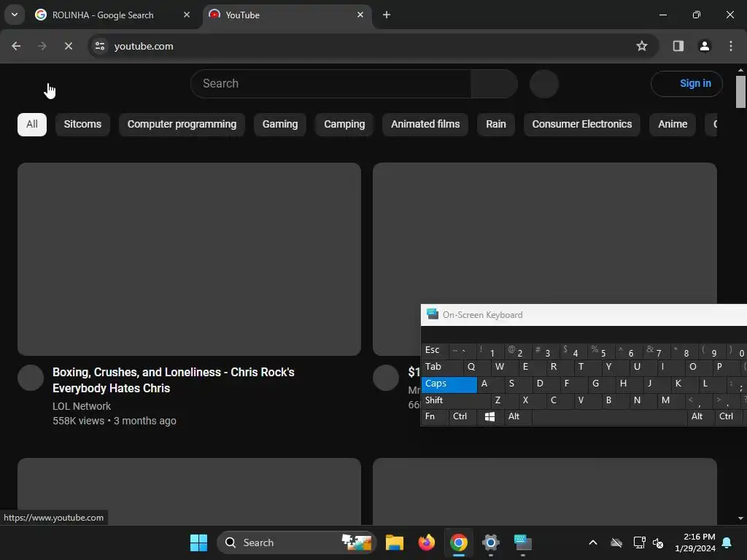Click the page vertical scrollbar thumb
The image size is (747, 560).
(x=740, y=92)
